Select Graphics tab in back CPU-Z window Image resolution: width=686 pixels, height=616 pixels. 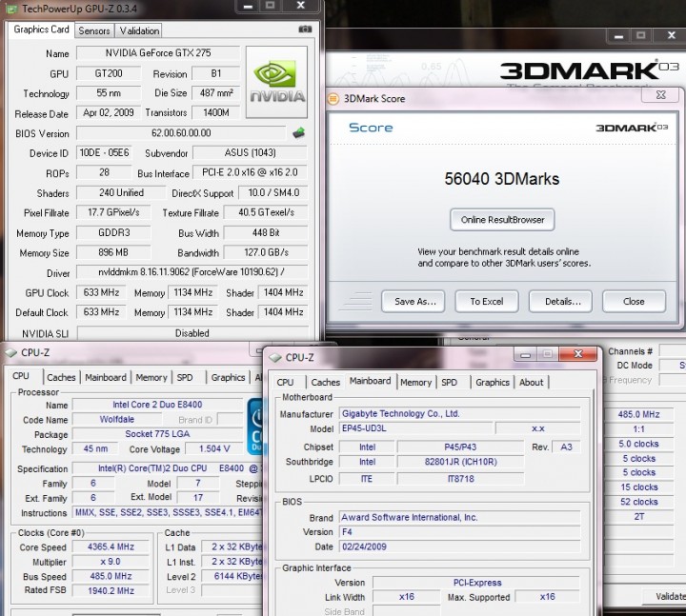click(228, 378)
